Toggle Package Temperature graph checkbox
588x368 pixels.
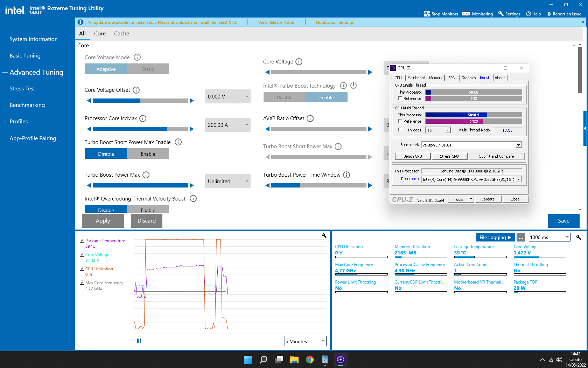point(82,240)
